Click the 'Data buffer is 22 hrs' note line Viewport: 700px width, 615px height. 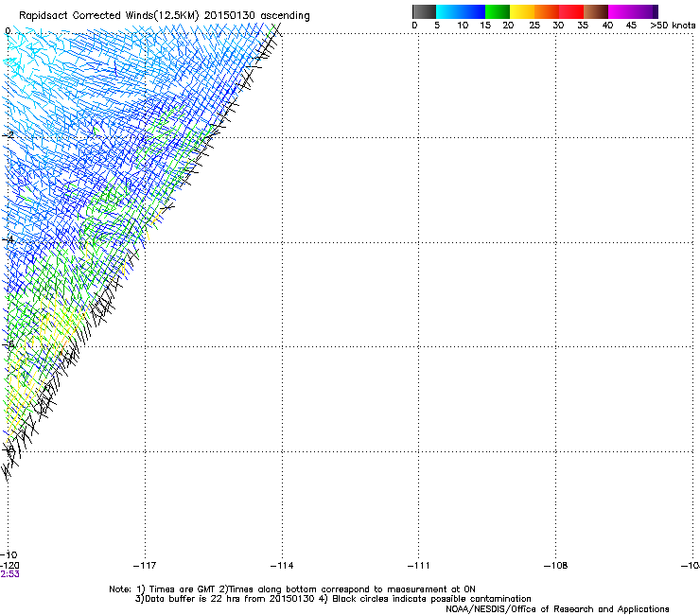tap(333, 599)
